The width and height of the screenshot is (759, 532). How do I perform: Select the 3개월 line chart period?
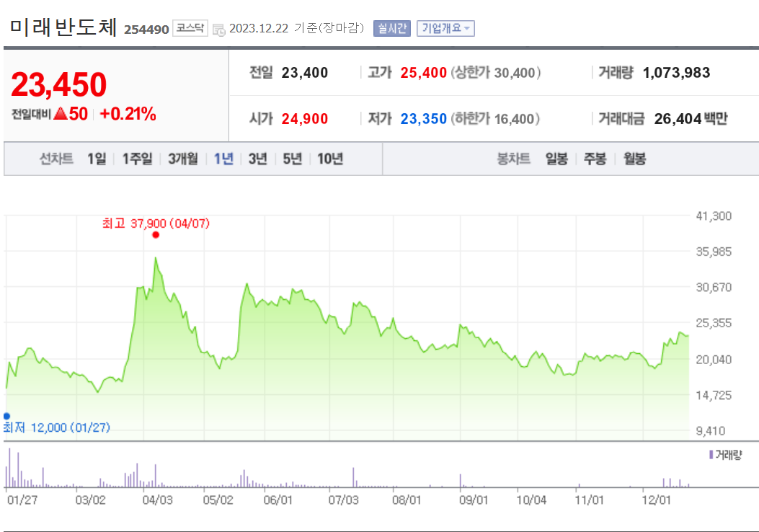click(183, 159)
